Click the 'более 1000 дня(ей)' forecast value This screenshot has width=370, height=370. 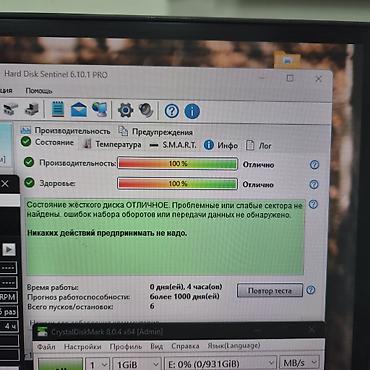click(x=185, y=296)
